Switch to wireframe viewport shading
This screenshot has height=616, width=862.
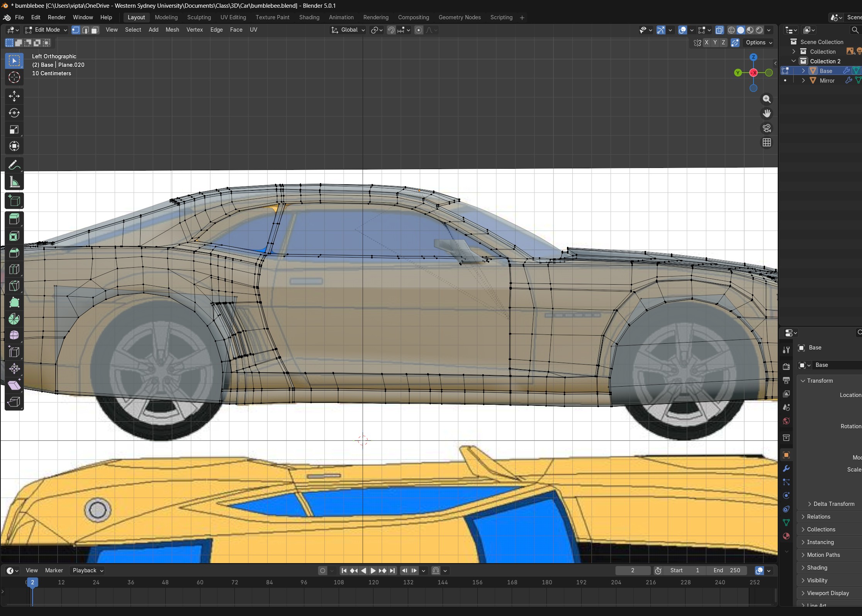coord(731,30)
